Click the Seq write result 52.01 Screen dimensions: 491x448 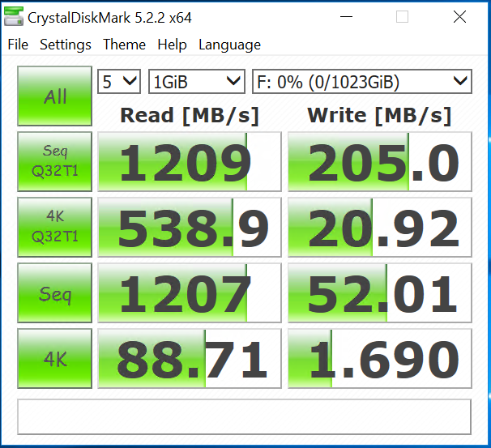click(x=380, y=292)
